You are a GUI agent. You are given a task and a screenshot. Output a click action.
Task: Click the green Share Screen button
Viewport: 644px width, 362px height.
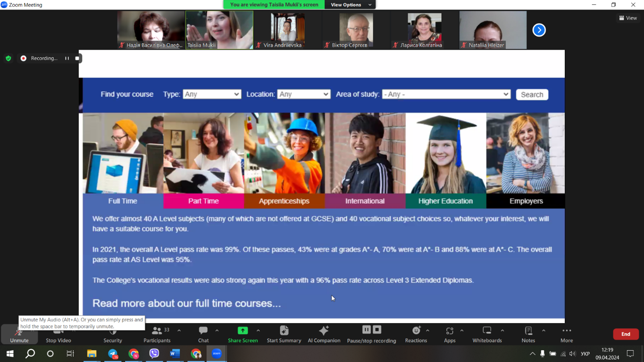[x=243, y=335]
